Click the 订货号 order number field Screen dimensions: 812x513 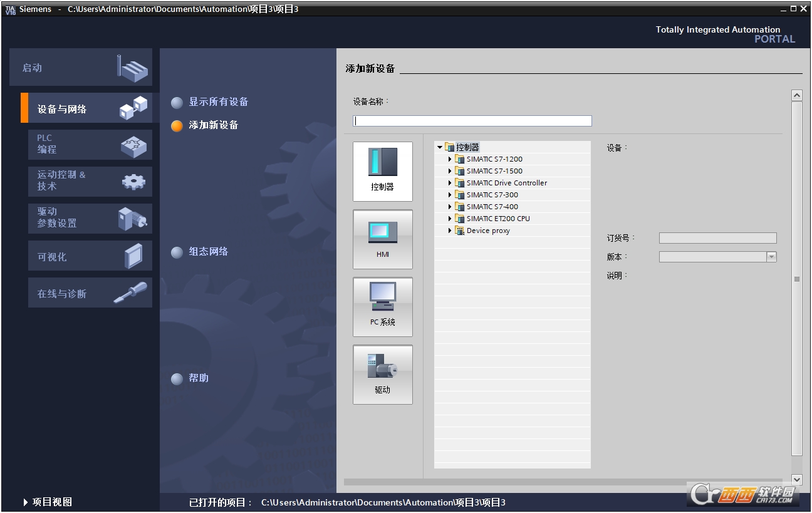pos(718,238)
